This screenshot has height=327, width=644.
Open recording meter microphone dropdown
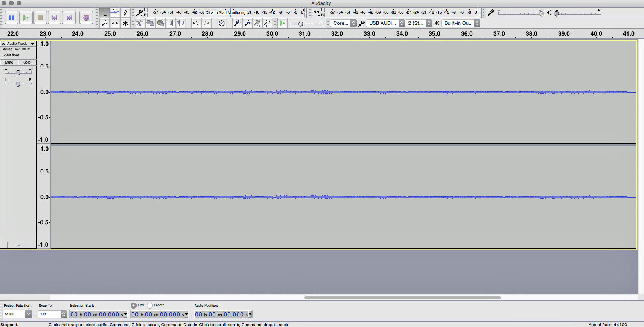tap(140, 13)
